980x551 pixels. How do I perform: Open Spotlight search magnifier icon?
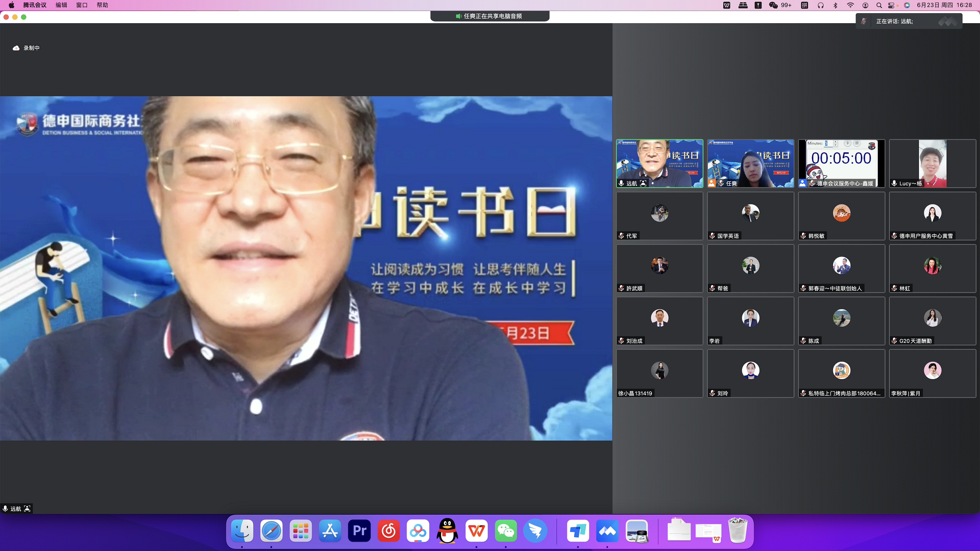click(x=879, y=5)
